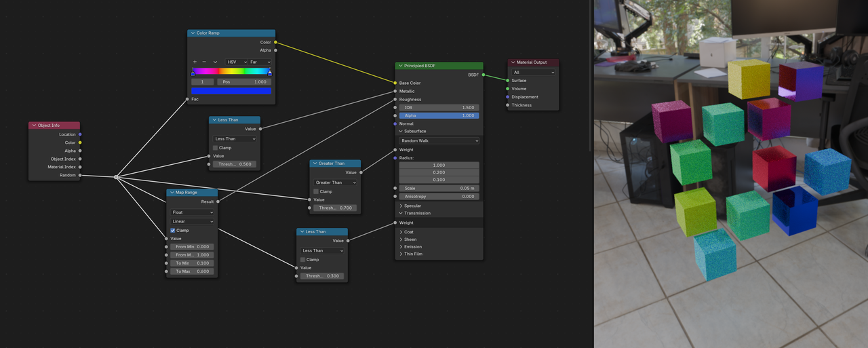Click the Random output socket on Object Info
868x348 pixels.
pos(80,175)
